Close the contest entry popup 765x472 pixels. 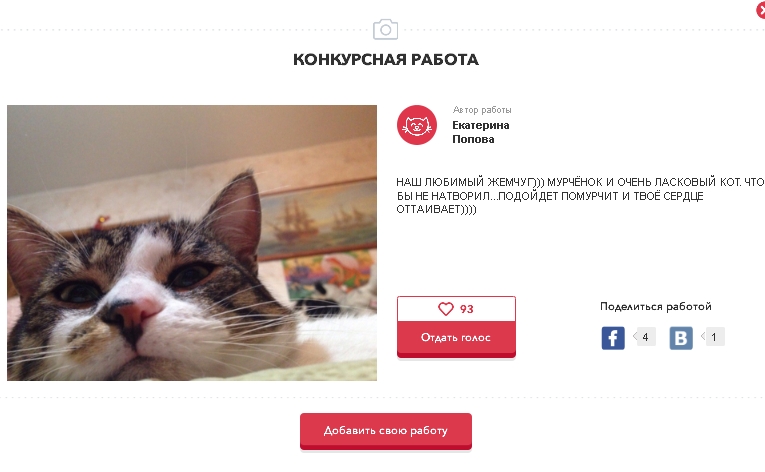click(760, 10)
